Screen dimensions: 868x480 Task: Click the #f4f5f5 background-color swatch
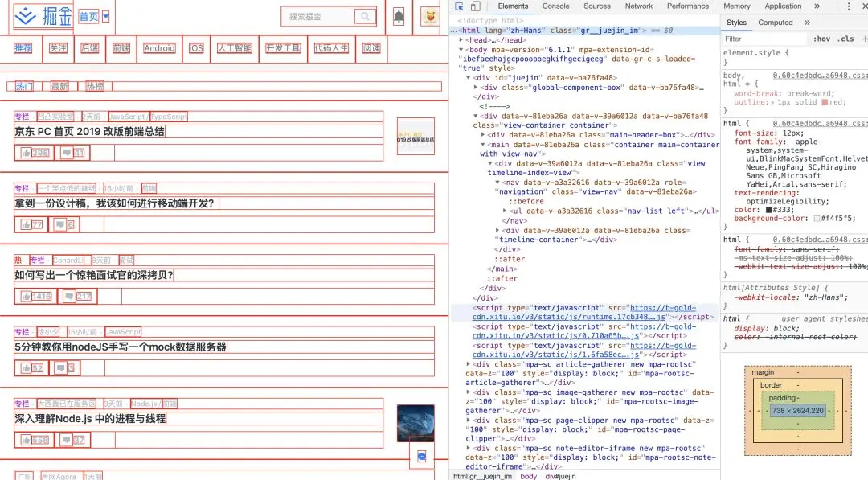click(x=817, y=219)
